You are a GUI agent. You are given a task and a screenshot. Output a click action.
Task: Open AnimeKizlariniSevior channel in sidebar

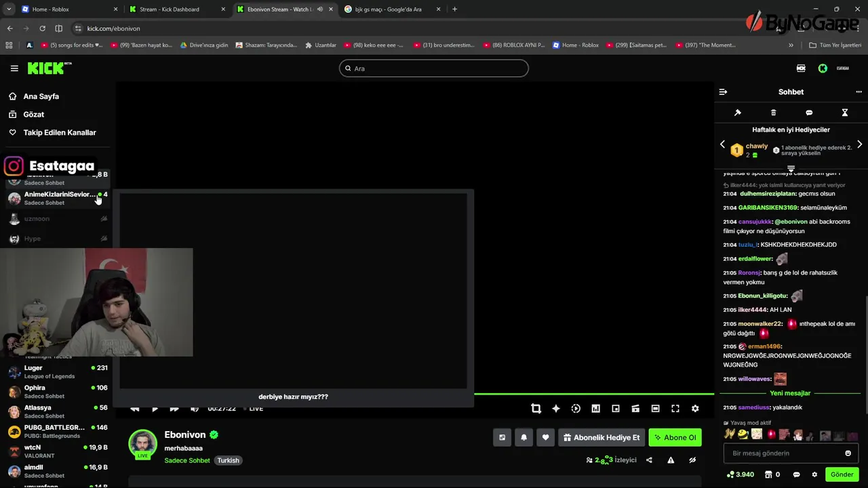(x=58, y=198)
